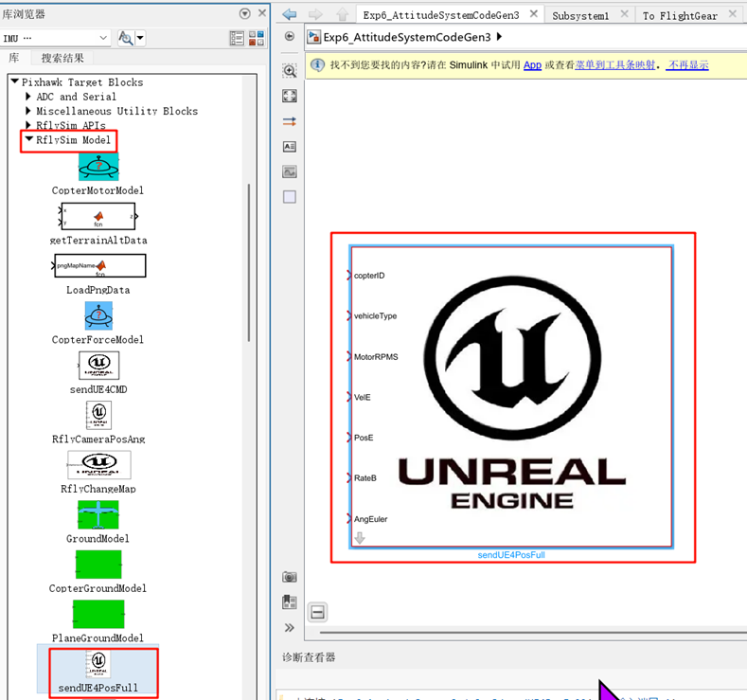
Task: Click the Fit to View palette icon
Action: (x=290, y=97)
